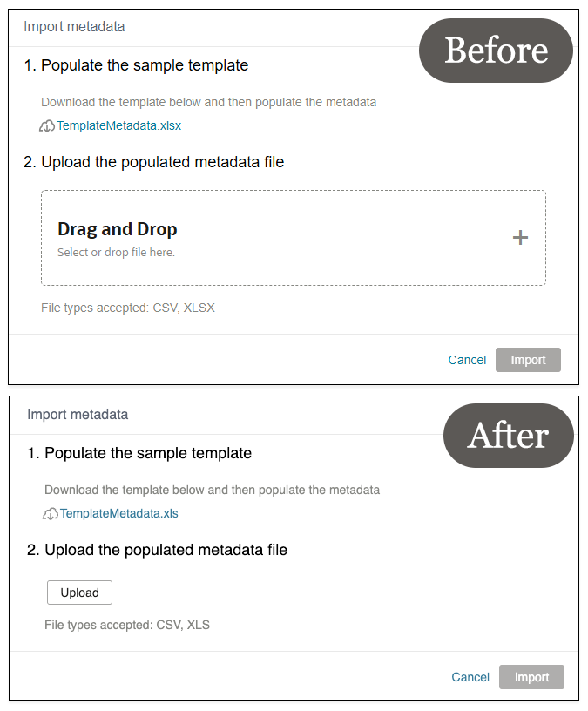Viewport: 588px width, 711px height.
Task: Click the 'File types accepted: CSV, XLSX' text
Action: point(128,308)
